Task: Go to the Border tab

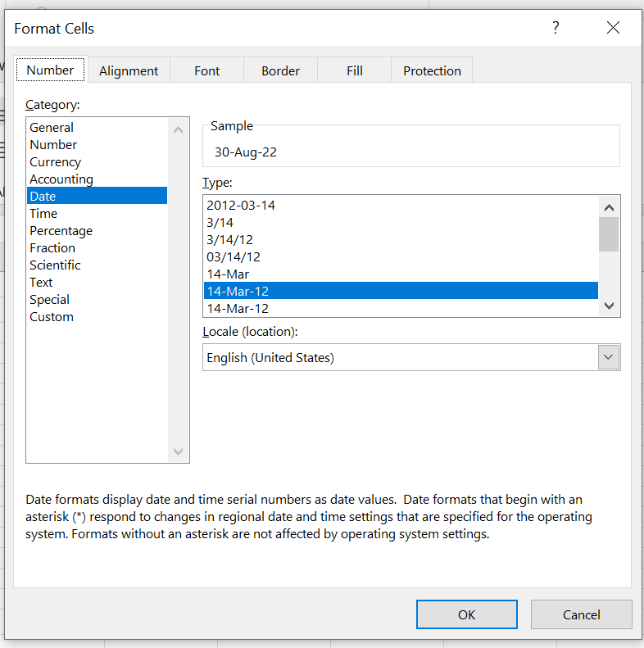Action: [280, 71]
